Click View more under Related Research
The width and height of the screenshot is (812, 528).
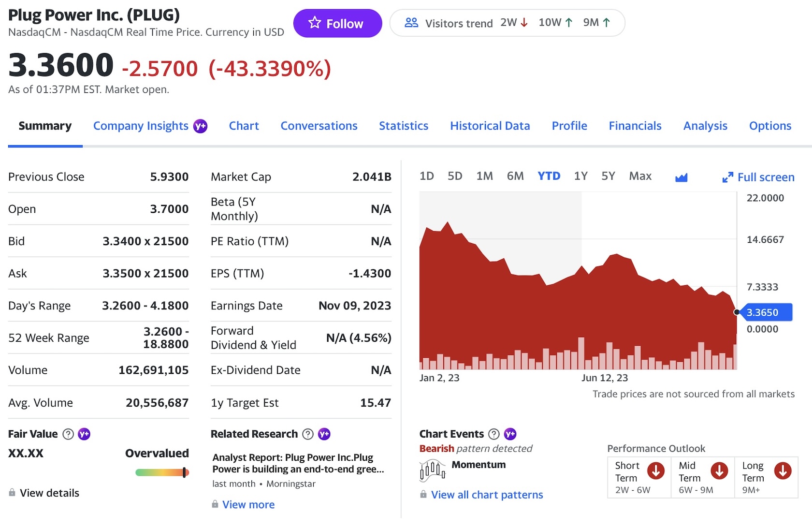click(x=248, y=505)
